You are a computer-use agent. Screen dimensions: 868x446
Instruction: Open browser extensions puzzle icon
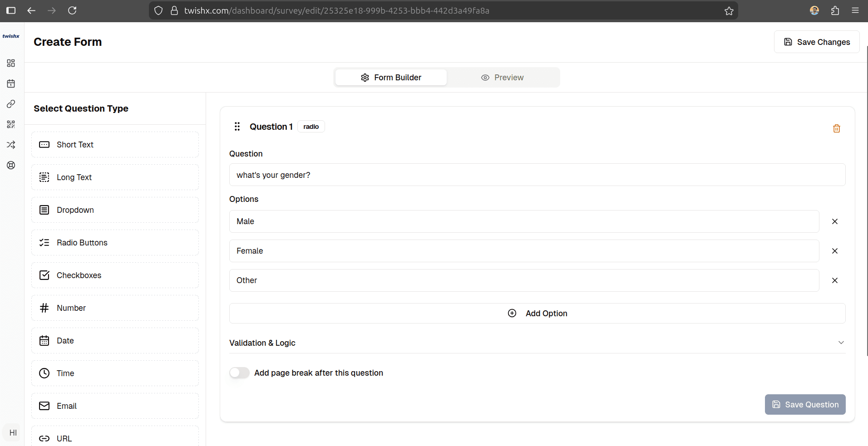click(x=835, y=10)
